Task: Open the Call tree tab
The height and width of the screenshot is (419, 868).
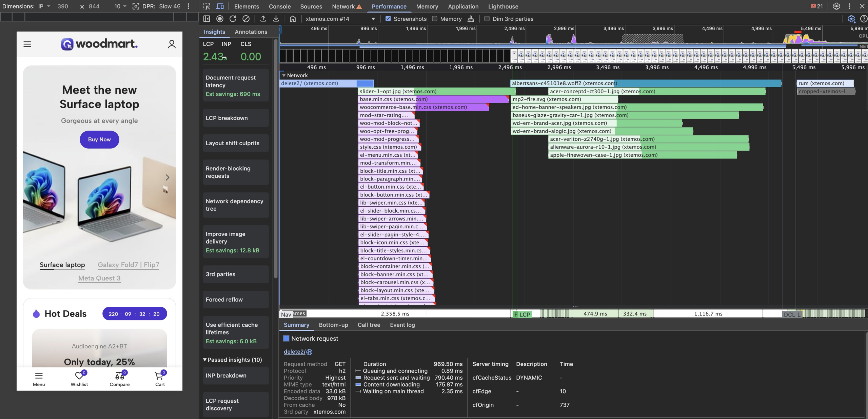Action: point(369,325)
